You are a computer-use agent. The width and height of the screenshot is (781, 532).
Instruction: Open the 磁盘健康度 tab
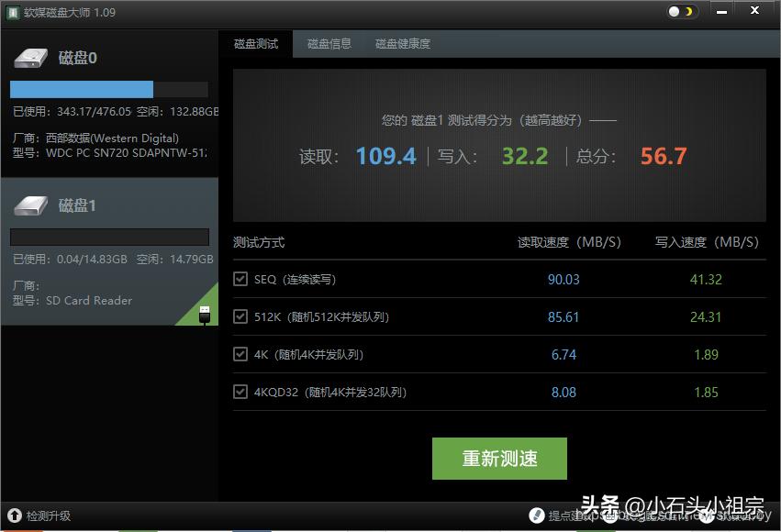coord(403,44)
